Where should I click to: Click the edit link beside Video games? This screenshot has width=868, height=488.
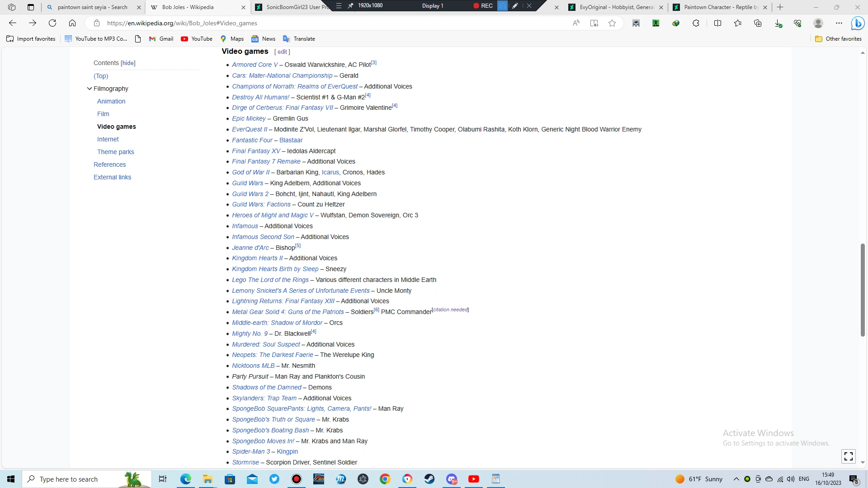[x=282, y=52]
